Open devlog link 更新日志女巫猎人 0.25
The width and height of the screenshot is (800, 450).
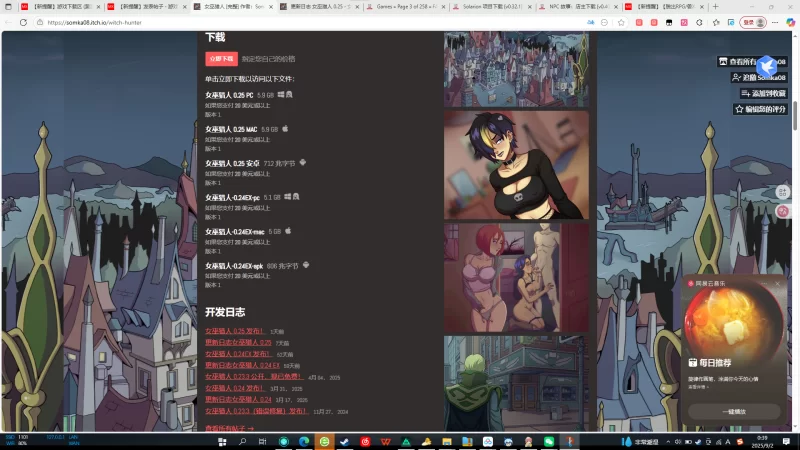click(238, 342)
